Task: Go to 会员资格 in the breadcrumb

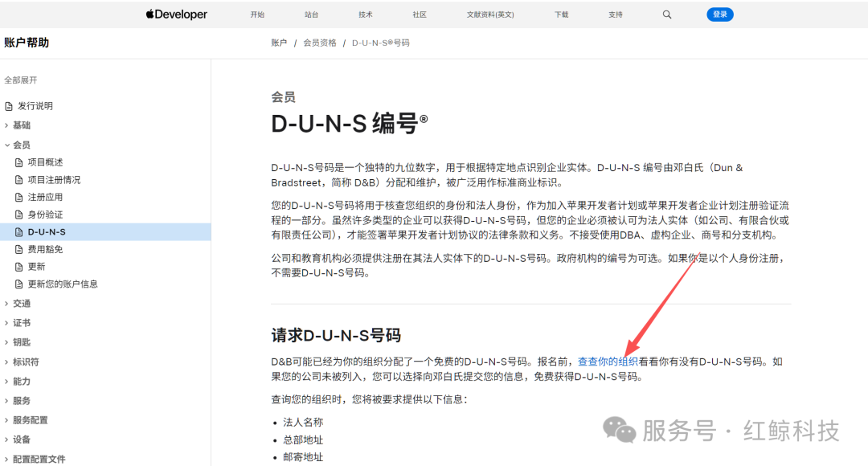Action: tap(319, 43)
